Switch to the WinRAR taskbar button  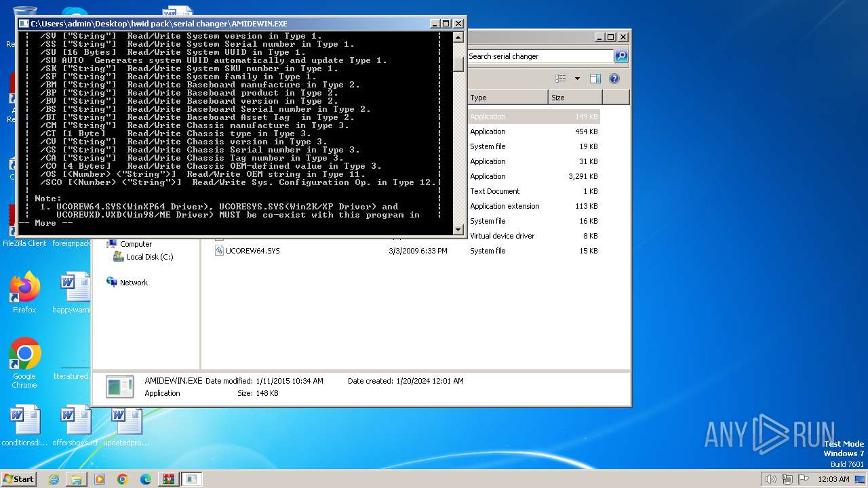pyautogui.click(x=169, y=479)
